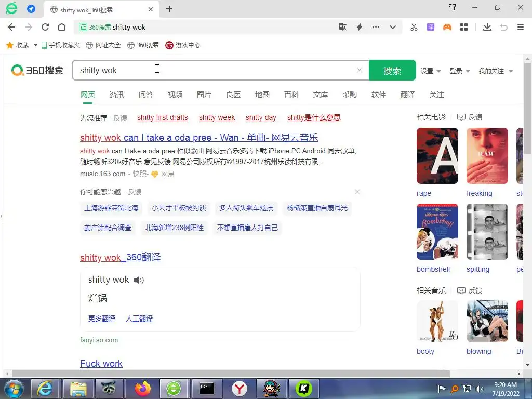This screenshot has width=532, height=399.
Task: Switch to the 视频 tab
Action: click(x=175, y=95)
